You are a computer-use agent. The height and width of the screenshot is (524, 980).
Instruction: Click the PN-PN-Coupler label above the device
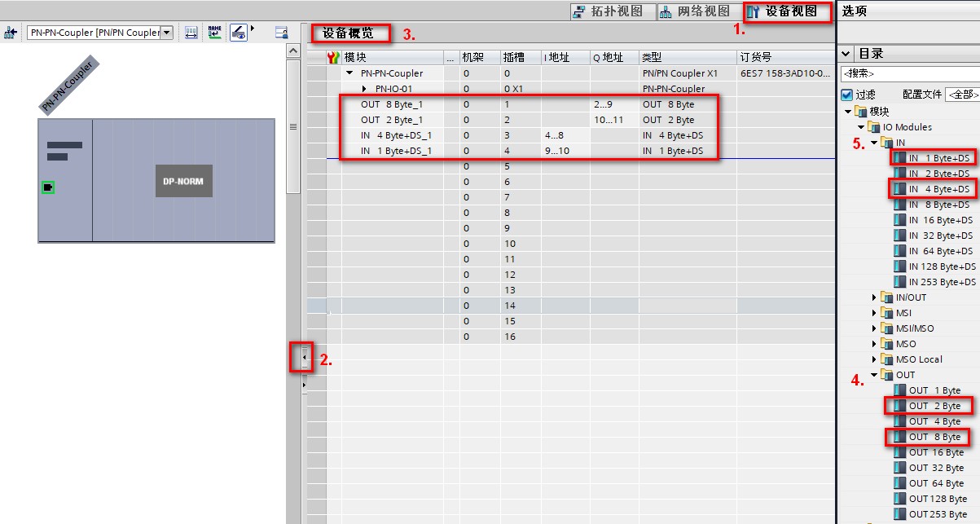coord(68,84)
